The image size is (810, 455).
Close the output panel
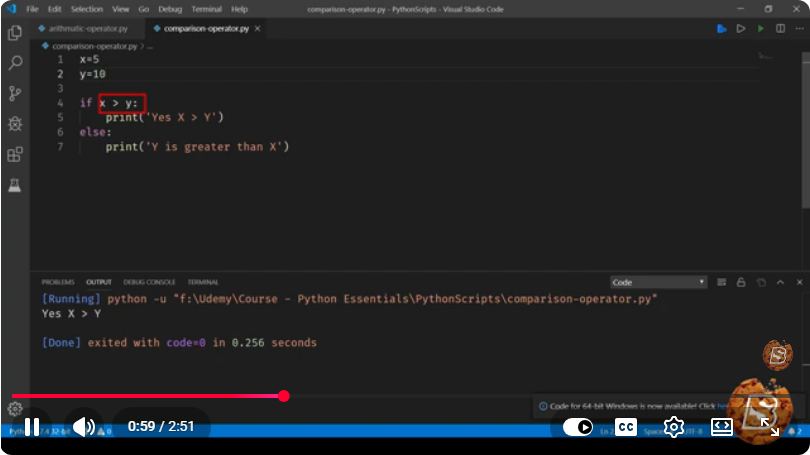pos(800,282)
